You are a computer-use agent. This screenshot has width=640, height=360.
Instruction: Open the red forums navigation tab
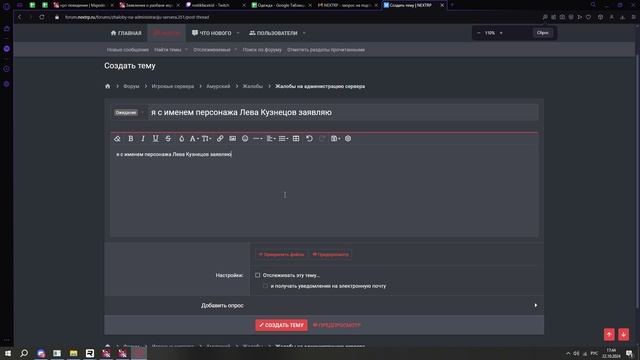pos(166,33)
